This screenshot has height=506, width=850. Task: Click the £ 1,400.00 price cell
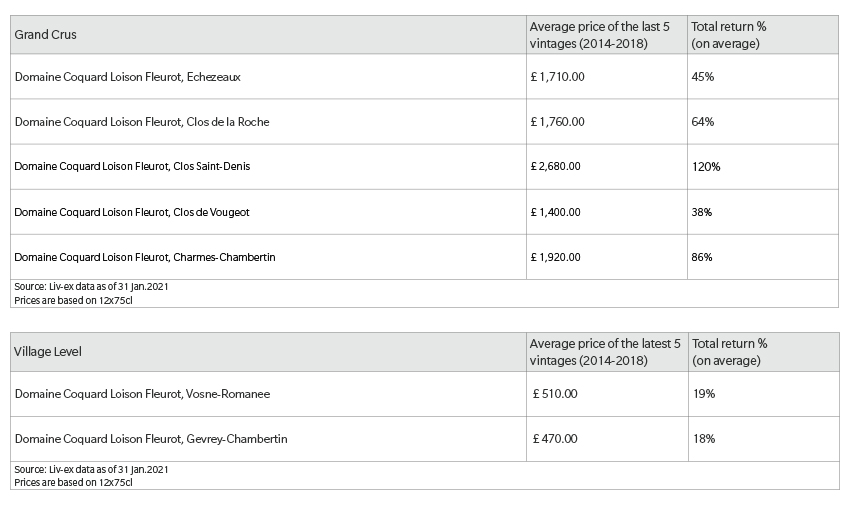point(555,212)
